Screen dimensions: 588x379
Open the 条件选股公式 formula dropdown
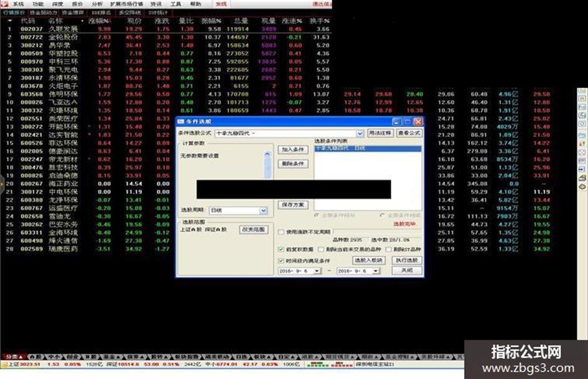point(360,133)
